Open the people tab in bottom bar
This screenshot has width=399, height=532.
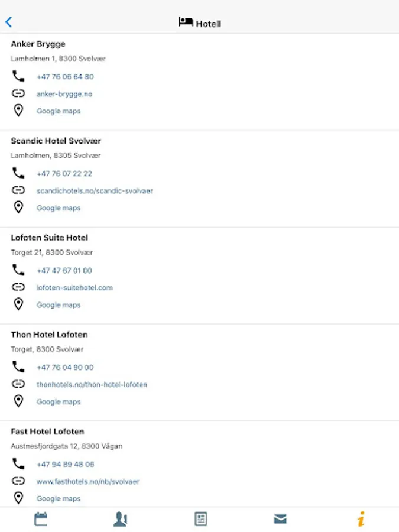click(x=121, y=519)
